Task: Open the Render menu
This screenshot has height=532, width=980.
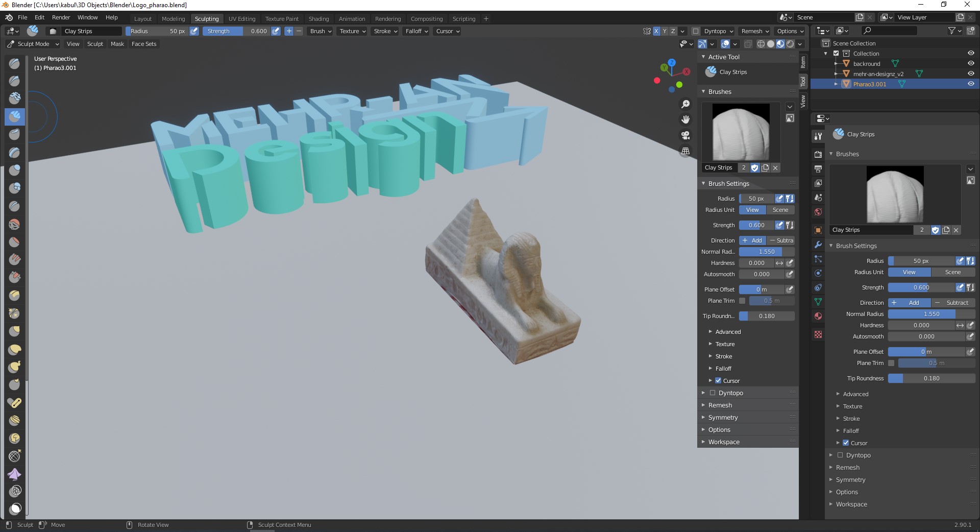Action: pyautogui.click(x=61, y=17)
